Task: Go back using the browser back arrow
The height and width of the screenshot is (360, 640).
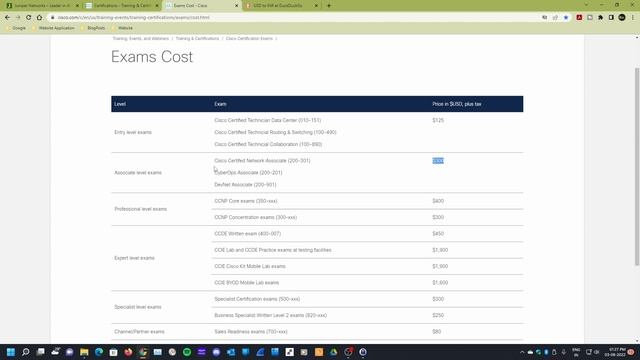Action: (7, 18)
